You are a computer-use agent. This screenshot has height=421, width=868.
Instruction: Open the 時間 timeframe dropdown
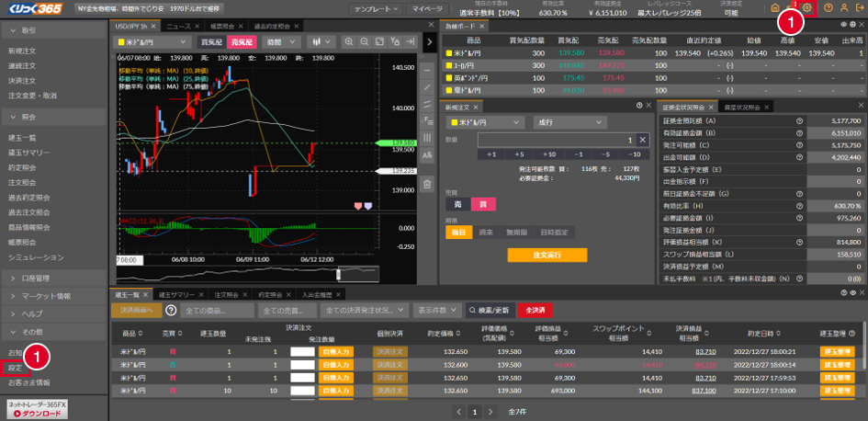pyautogui.click(x=281, y=41)
